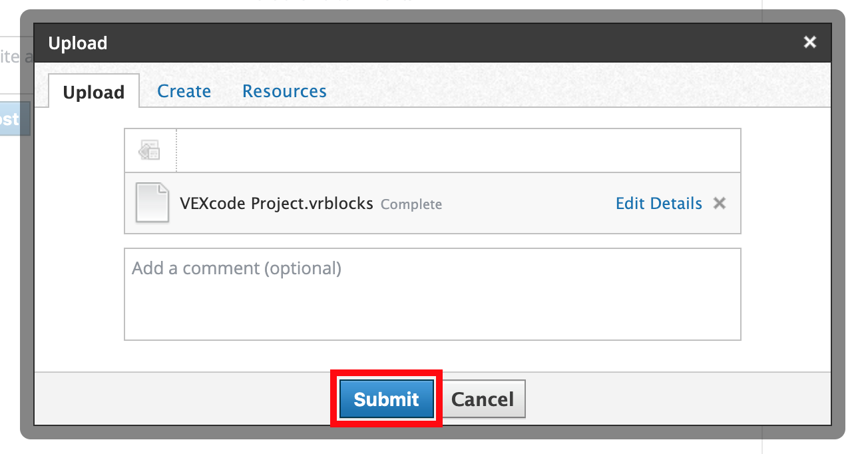Select the Upload tab

coord(94,92)
